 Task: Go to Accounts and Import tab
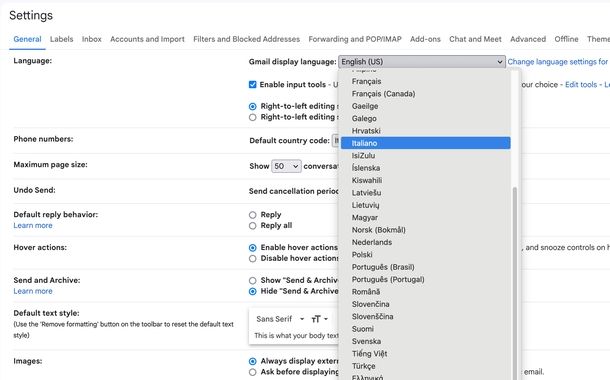click(147, 39)
